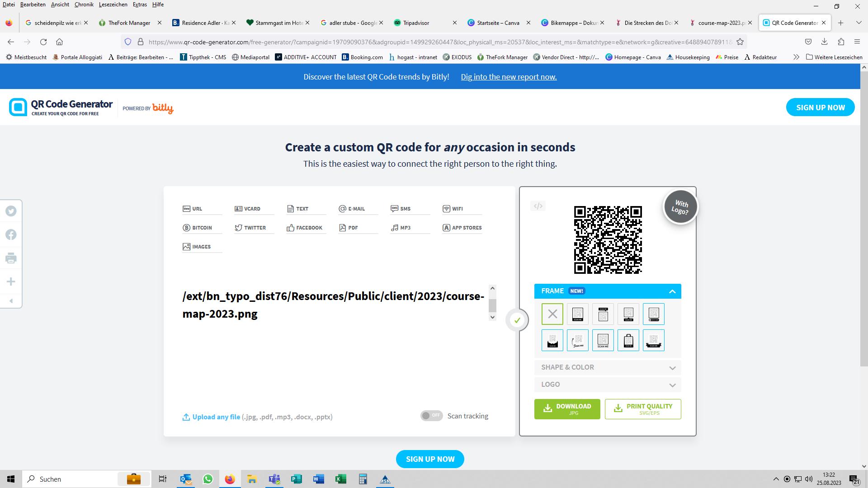The image size is (868, 488).
Task: Pick the PDF QR code type
Action: pyautogui.click(x=349, y=228)
